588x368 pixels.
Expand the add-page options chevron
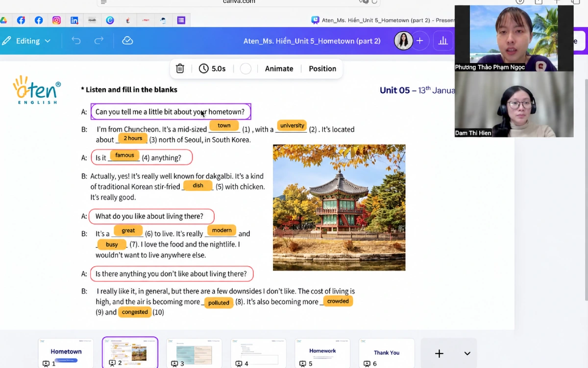[x=467, y=353]
